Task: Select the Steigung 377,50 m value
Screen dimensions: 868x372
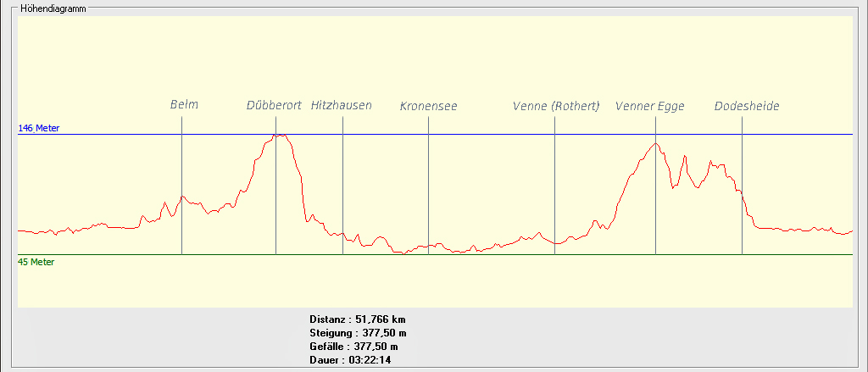Action: tap(358, 333)
